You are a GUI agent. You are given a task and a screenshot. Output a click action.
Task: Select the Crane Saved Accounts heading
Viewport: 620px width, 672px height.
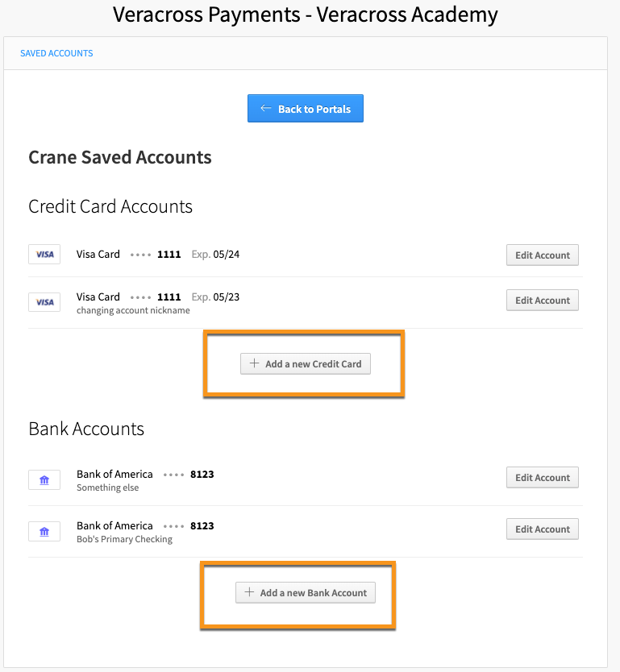[119, 157]
